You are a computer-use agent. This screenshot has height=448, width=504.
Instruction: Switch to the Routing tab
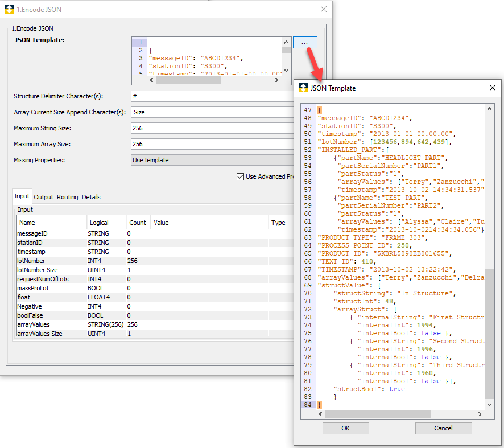(x=67, y=196)
